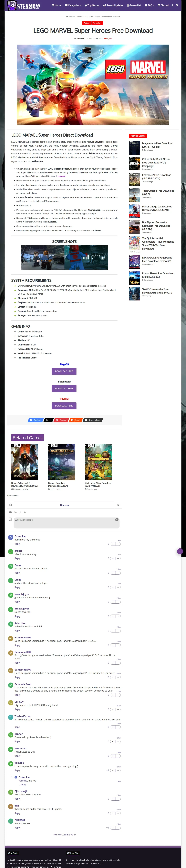
Task: Close the Discuss comments panel
Action: coord(118,505)
